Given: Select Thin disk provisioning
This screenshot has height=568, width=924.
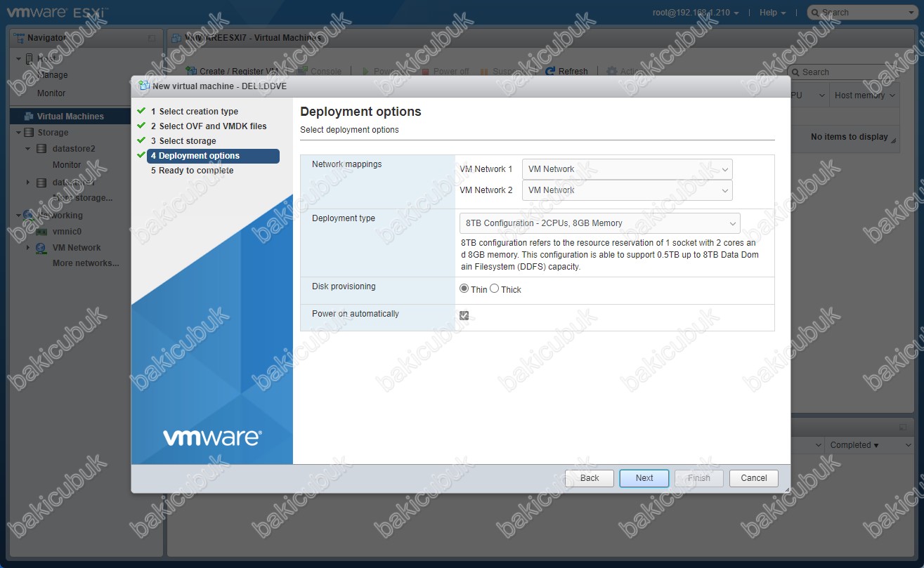Looking at the screenshot, I should point(464,289).
